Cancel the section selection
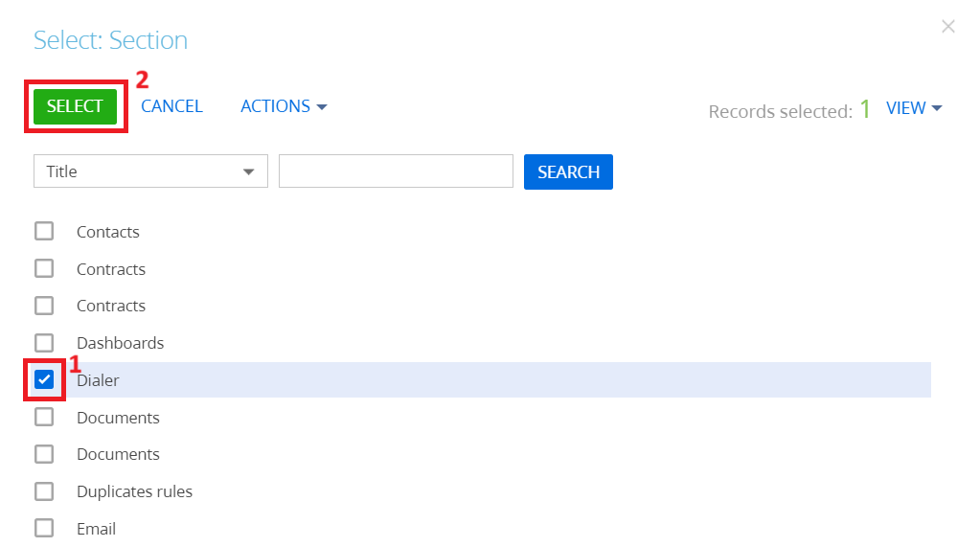 pyautogui.click(x=171, y=106)
